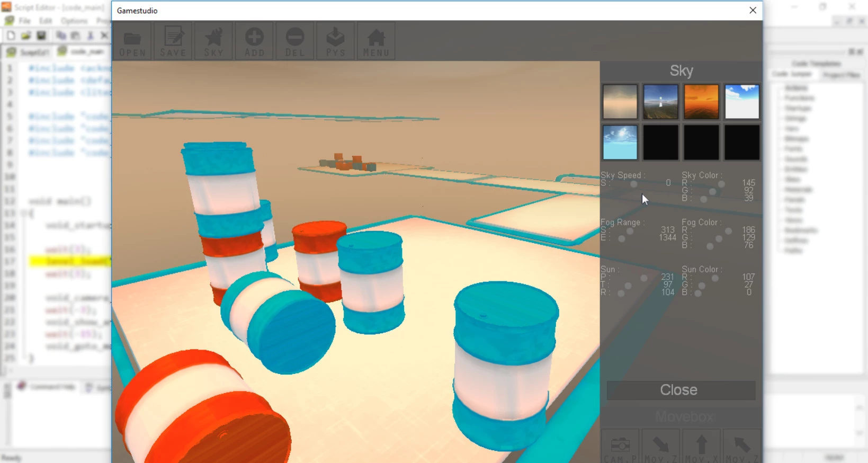Select the light blue sun sky thumbnail
Screen dimensions: 868x463
click(620, 143)
